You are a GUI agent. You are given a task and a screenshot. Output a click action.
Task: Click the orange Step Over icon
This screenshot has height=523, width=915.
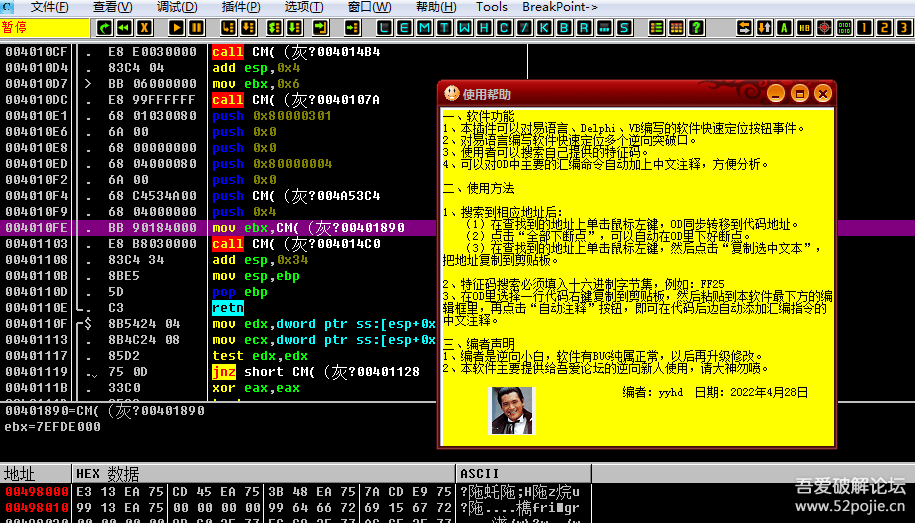click(x=249, y=27)
